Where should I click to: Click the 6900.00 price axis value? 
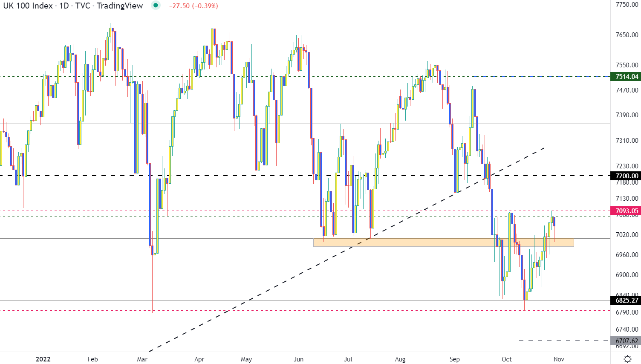[x=627, y=274]
